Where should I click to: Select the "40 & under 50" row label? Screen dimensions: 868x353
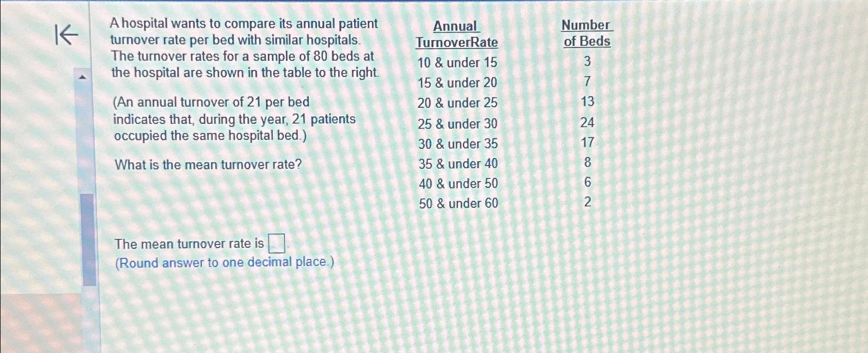[x=458, y=184]
